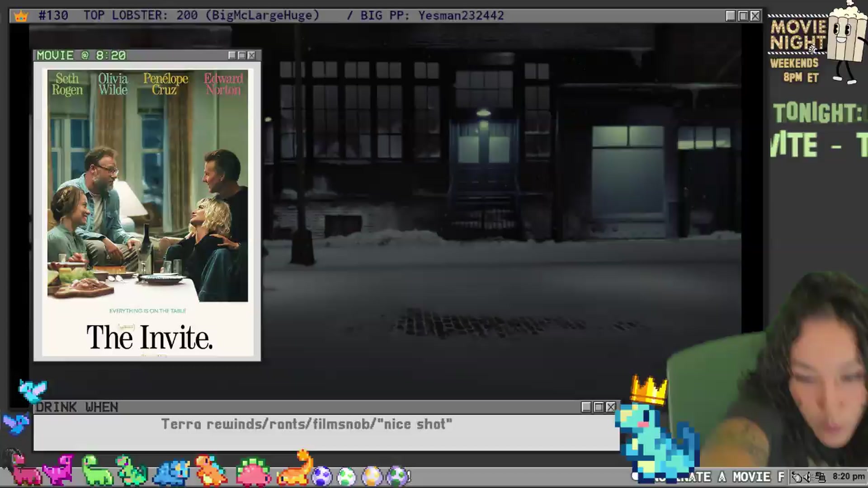Click the Terra rewinds/rants/filmsnob text
Viewport: 868px width, 488px height.
[307, 424]
